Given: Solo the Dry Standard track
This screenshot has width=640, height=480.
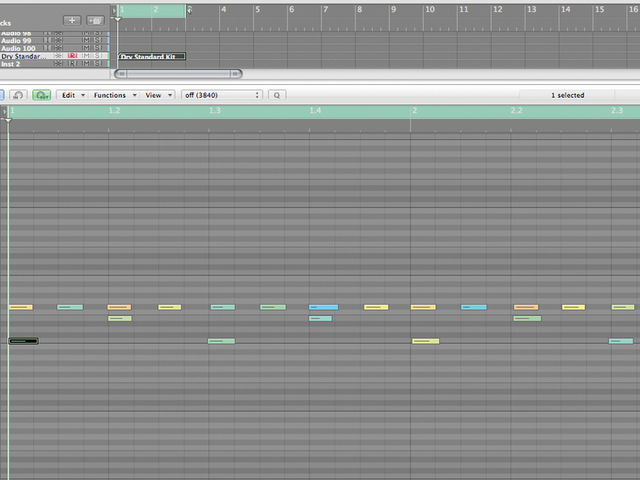Looking at the screenshot, I should (98, 56).
